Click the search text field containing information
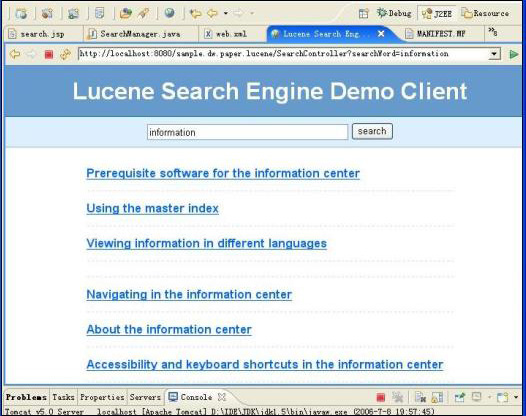Screen dimensions: 526x416 coord(247,132)
